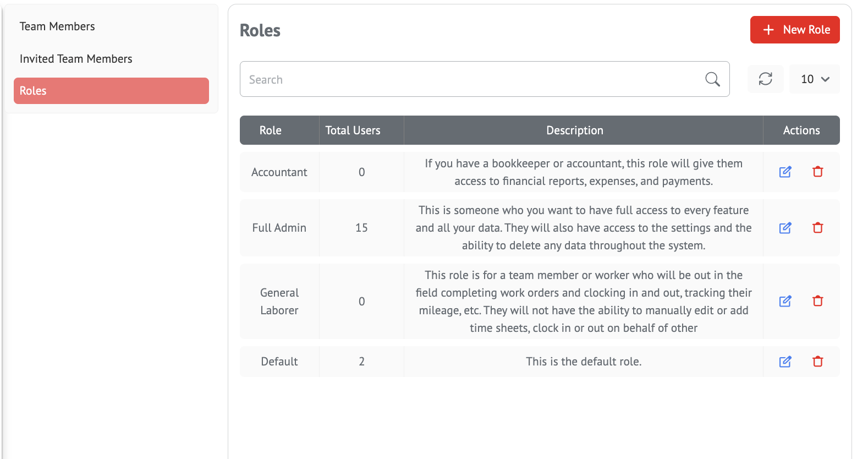Edit the Full Admin role
Screen dimensions: 868x459
coord(785,228)
